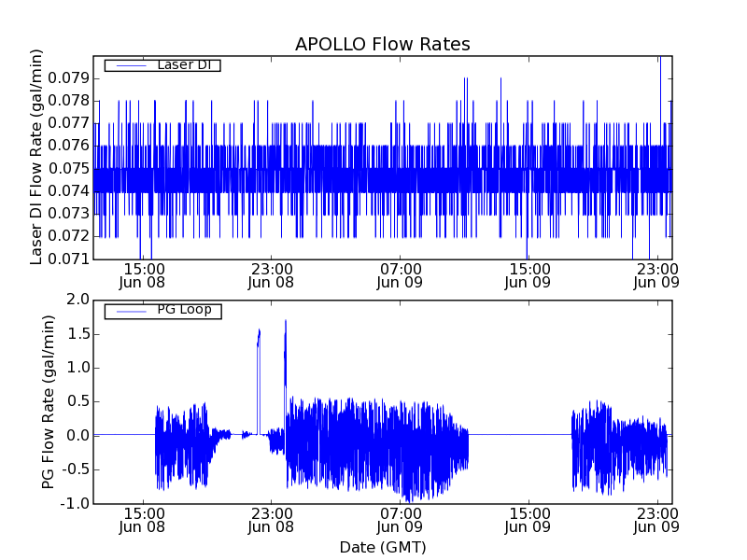Click top plot's "15:00 Jun 09" time label
The image size is (747, 560).
(x=529, y=274)
